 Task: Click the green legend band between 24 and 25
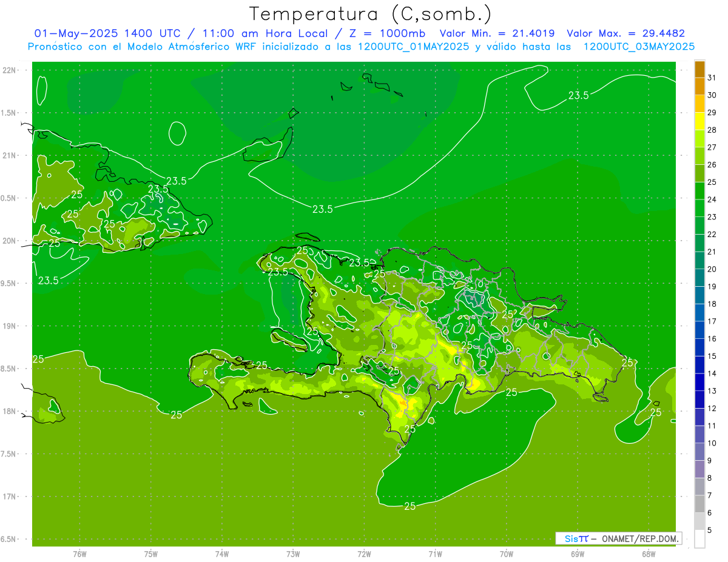pos(699,191)
